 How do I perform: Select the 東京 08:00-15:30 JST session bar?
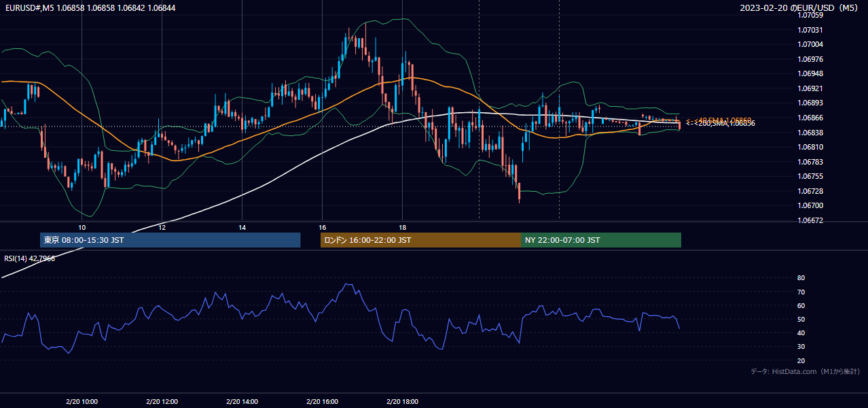point(170,240)
